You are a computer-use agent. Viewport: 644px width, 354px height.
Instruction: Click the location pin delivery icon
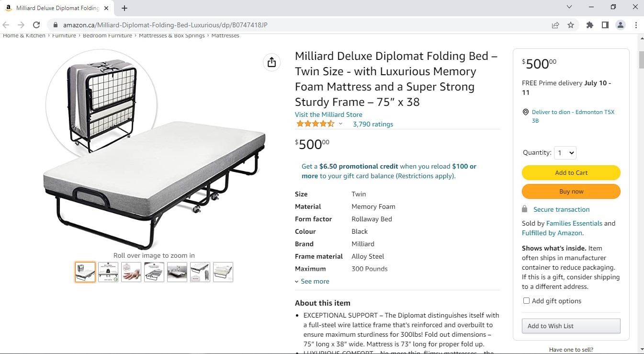pyautogui.click(x=526, y=112)
